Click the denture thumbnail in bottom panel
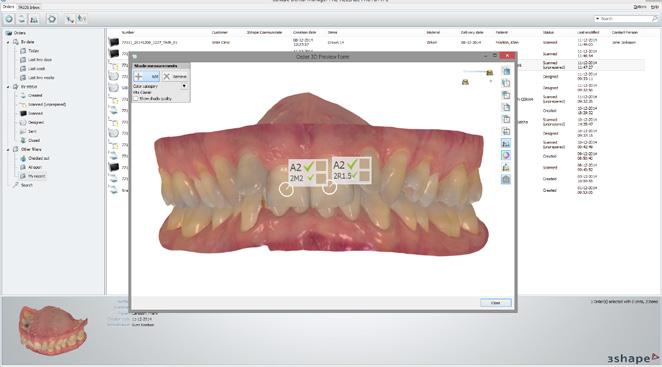Screen dimensions: 662x367 (53, 330)
